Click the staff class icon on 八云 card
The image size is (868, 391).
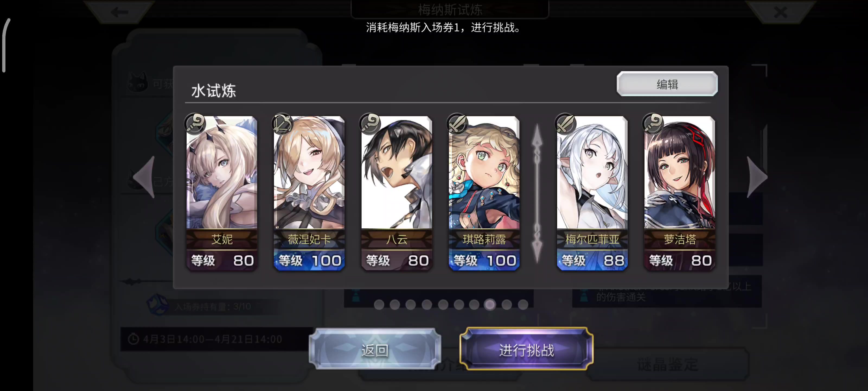(x=370, y=124)
